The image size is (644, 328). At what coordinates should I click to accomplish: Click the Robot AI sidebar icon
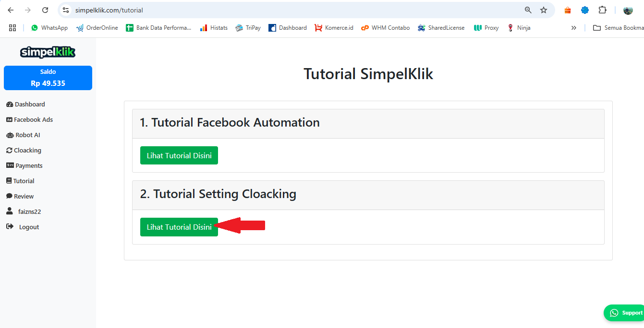pyautogui.click(x=10, y=135)
